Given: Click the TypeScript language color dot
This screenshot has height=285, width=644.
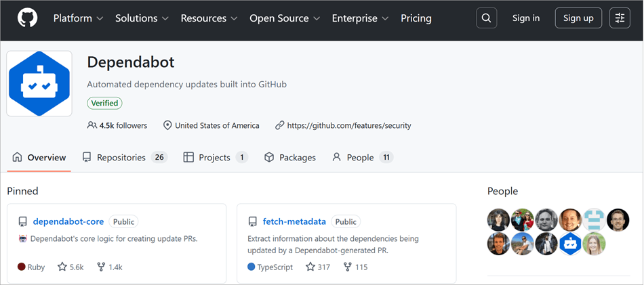Looking at the screenshot, I should point(251,267).
